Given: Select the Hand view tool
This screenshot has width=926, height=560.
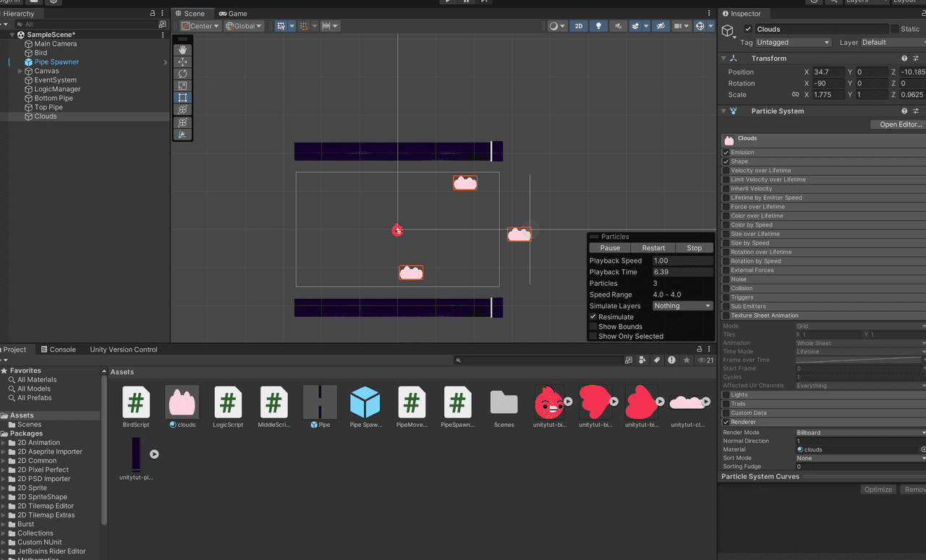Looking at the screenshot, I should coord(182,50).
